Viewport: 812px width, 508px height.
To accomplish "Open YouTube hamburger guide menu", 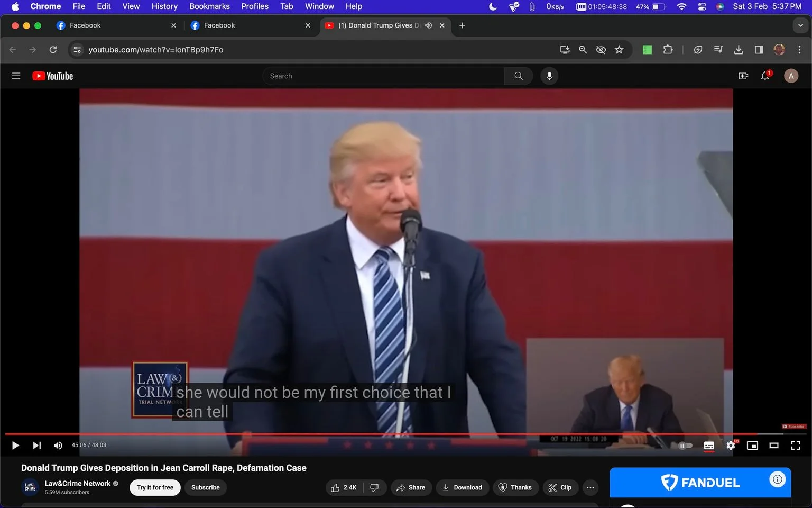I will pos(16,76).
